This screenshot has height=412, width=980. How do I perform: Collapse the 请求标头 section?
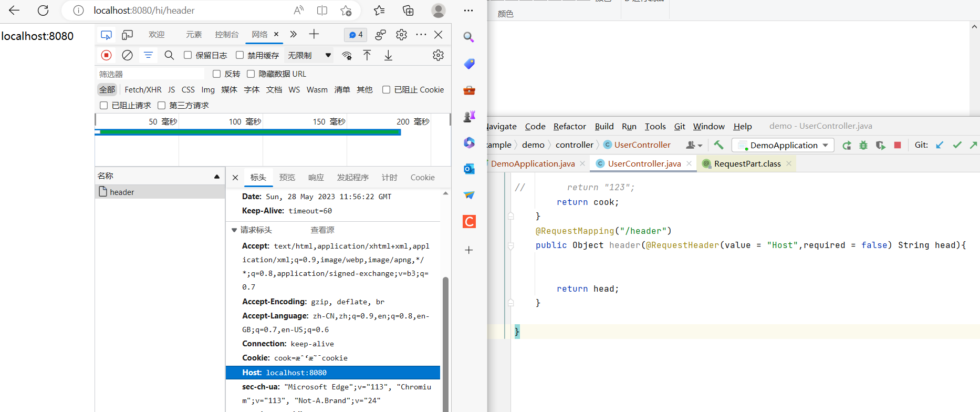pos(234,230)
